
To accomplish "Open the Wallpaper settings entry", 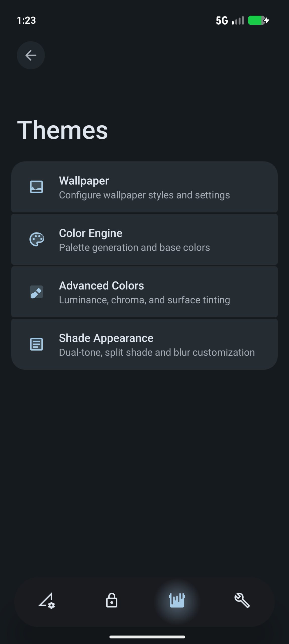I will [144, 187].
